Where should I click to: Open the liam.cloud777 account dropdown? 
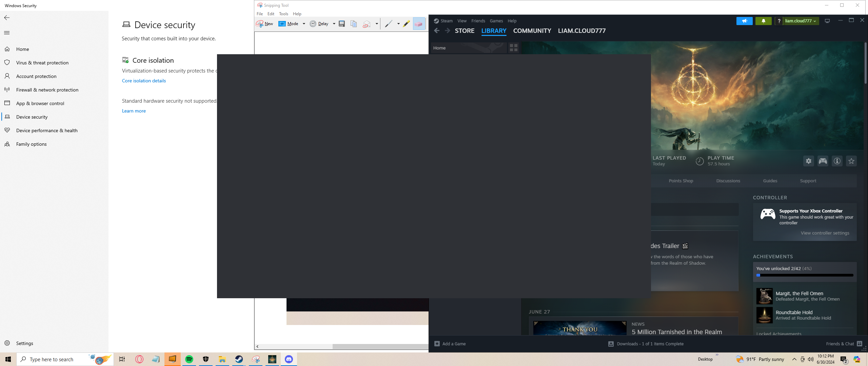(801, 21)
